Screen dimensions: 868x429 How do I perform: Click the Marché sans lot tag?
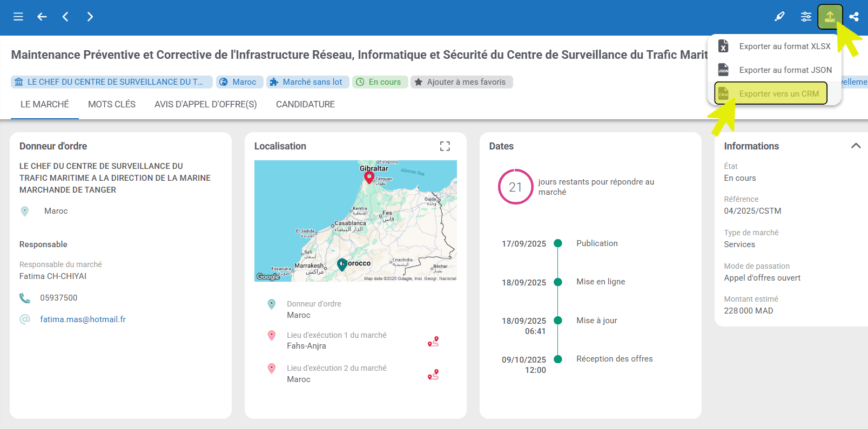tap(307, 82)
